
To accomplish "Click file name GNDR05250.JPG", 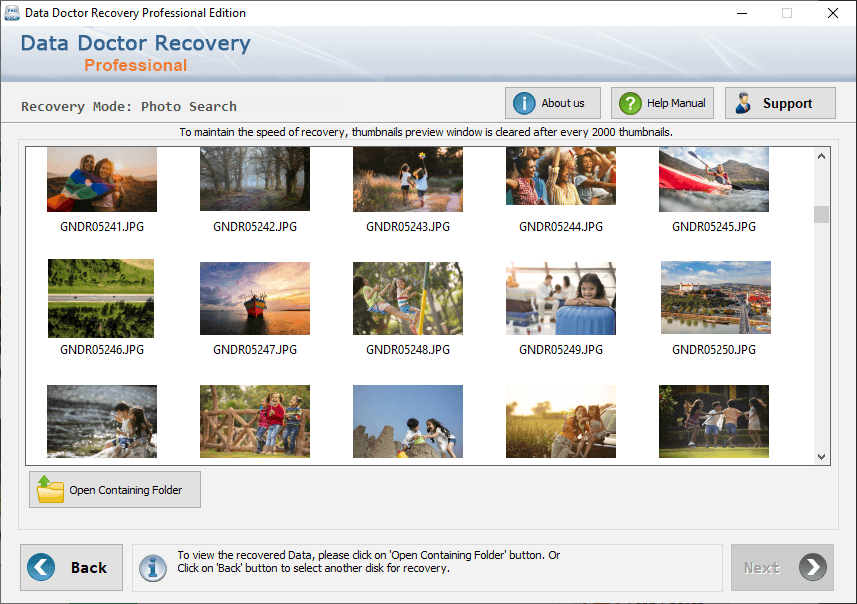I will (714, 350).
